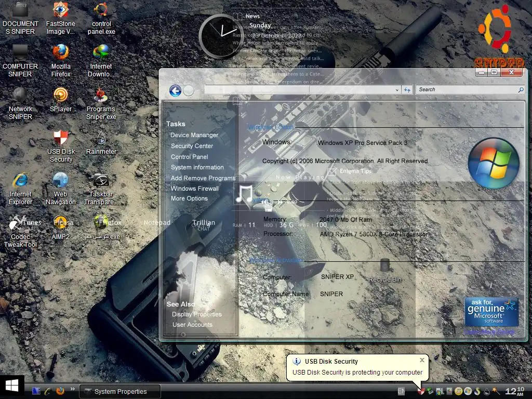Click the music note Now Playing icon

pos(245,194)
